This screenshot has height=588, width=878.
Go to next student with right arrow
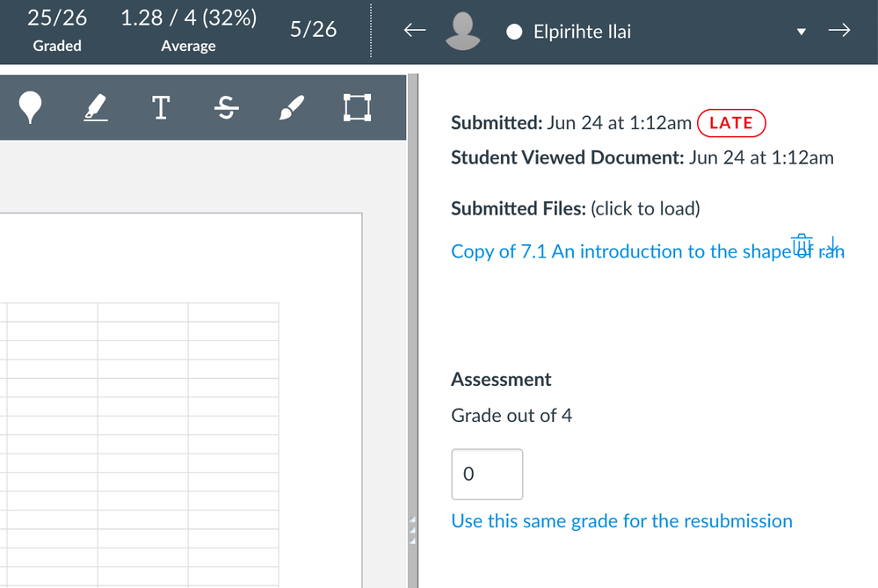(x=839, y=31)
